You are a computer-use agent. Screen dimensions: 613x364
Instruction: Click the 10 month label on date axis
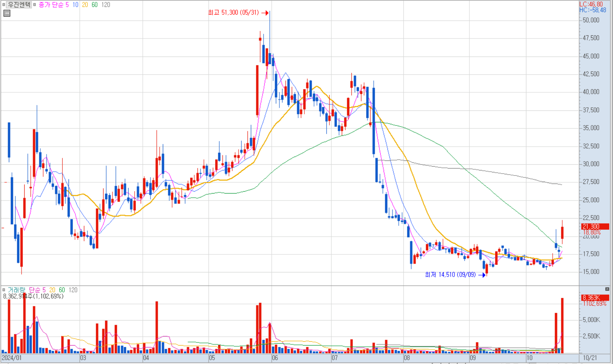(529, 358)
